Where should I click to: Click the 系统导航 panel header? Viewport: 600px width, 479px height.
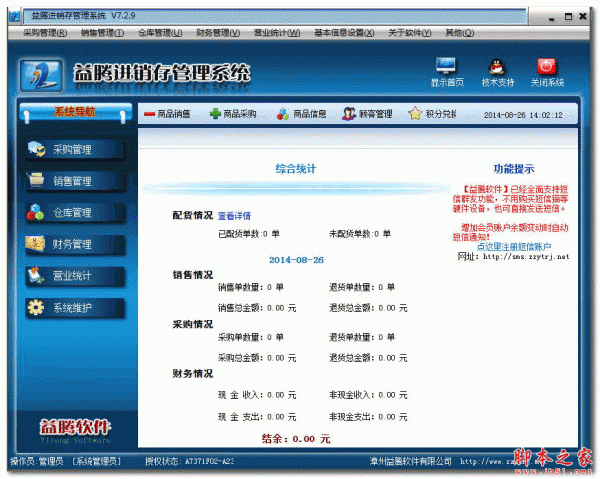click(x=75, y=112)
